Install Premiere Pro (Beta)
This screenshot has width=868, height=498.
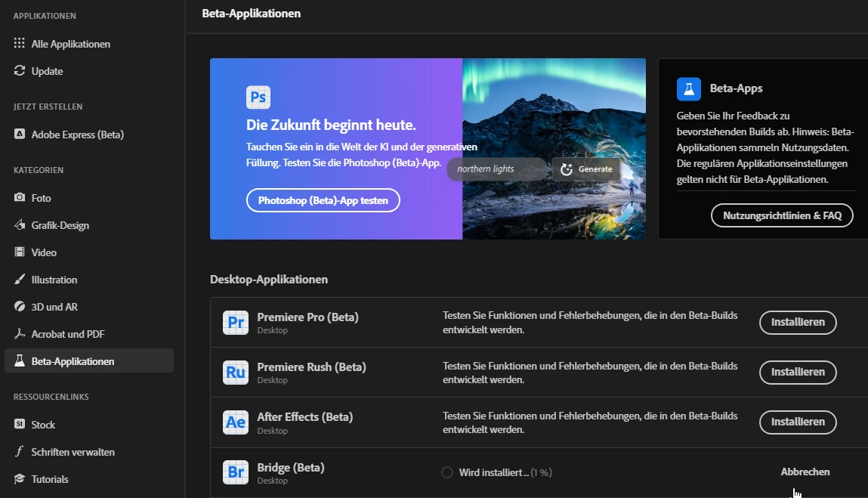tap(798, 322)
